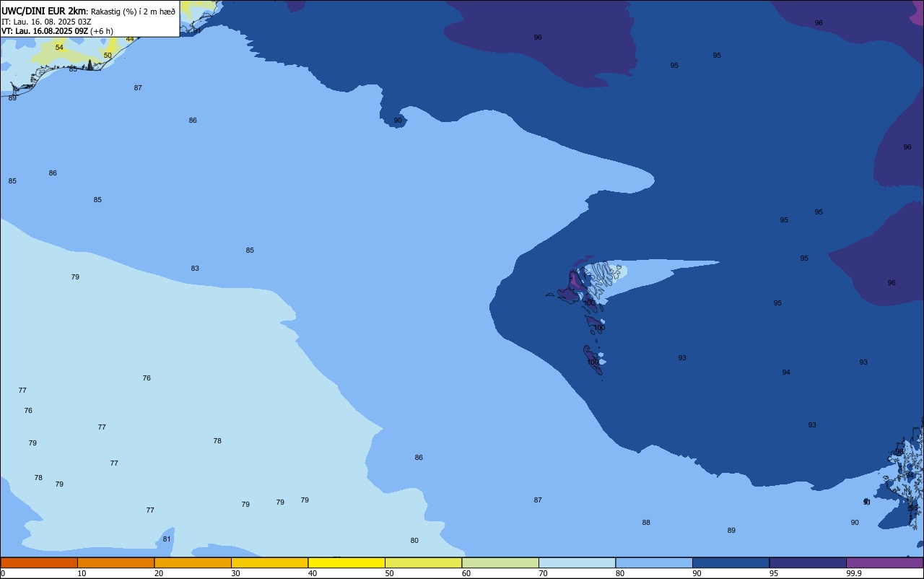Click the 95–99.9 dark indigo legend swatch
Screen dimensions: 924x579
pyautogui.click(x=808, y=562)
